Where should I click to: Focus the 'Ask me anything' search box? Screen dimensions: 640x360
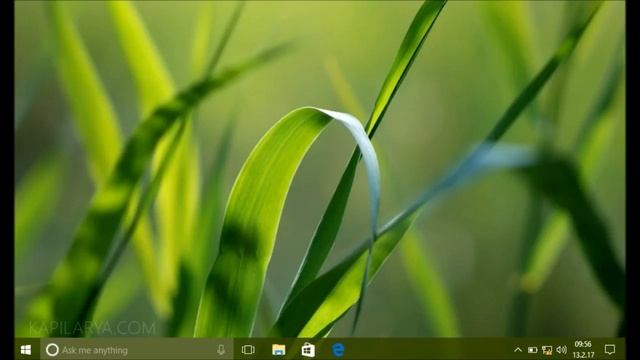tap(136, 350)
